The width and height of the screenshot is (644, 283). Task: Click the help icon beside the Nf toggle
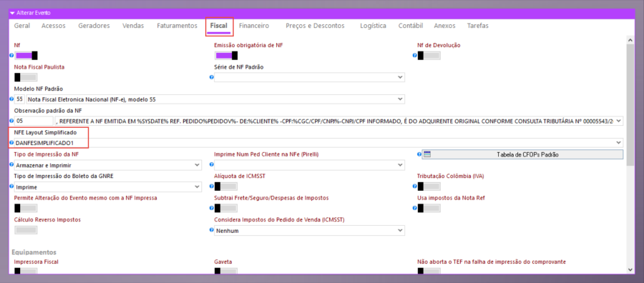[x=11, y=55]
